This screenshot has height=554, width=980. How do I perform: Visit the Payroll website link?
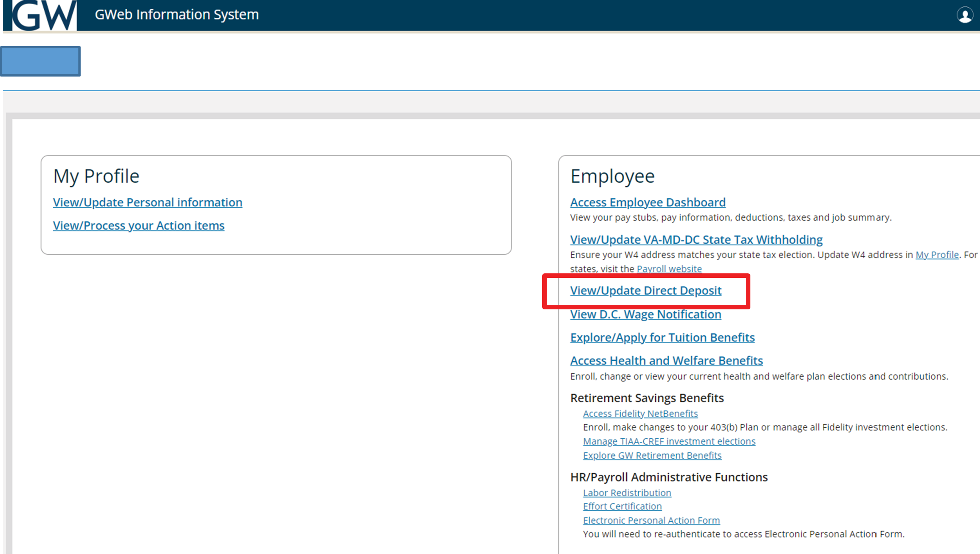[x=669, y=269]
